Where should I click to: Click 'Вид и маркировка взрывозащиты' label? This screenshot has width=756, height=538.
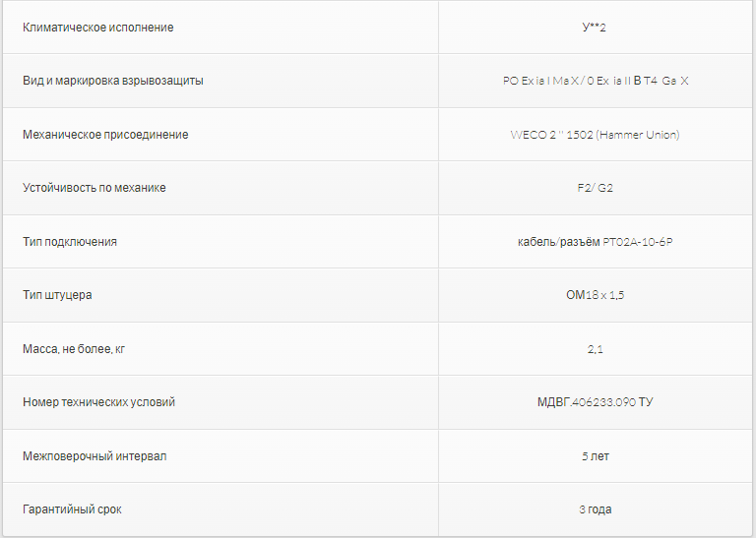click(x=113, y=81)
